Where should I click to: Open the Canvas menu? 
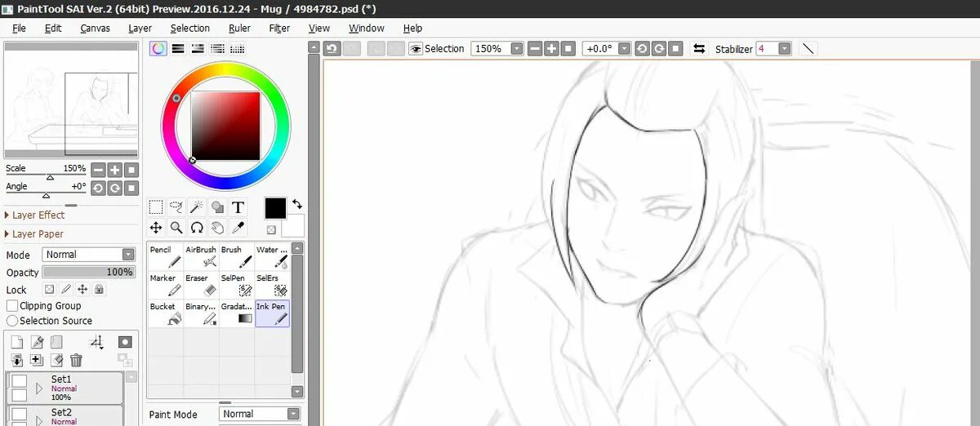96,28
